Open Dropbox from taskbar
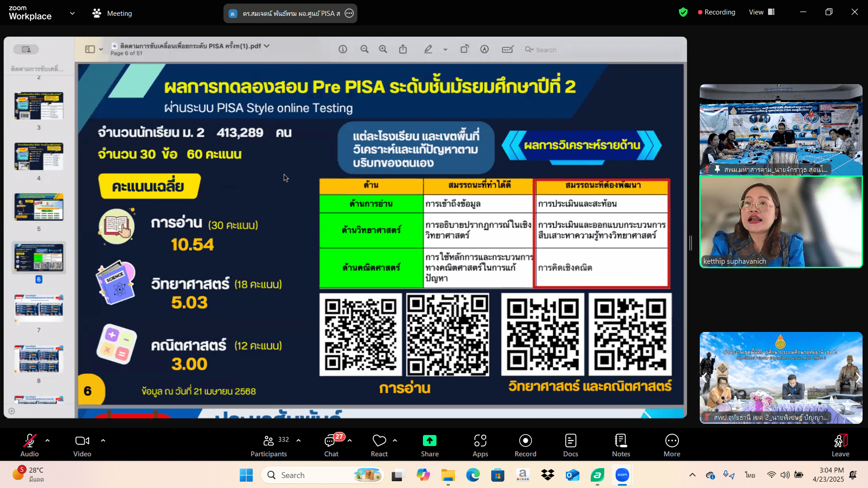The width and height of the screenshot is (868, 488). (x=548, y=475)
